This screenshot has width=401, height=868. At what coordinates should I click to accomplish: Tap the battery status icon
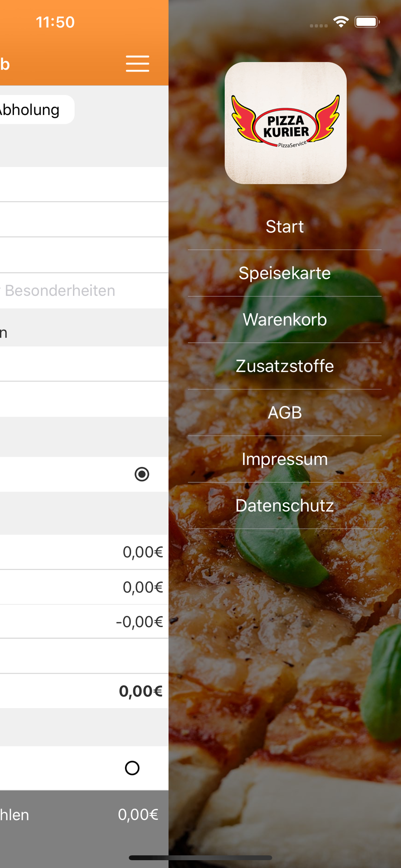(x=367, y=22)
